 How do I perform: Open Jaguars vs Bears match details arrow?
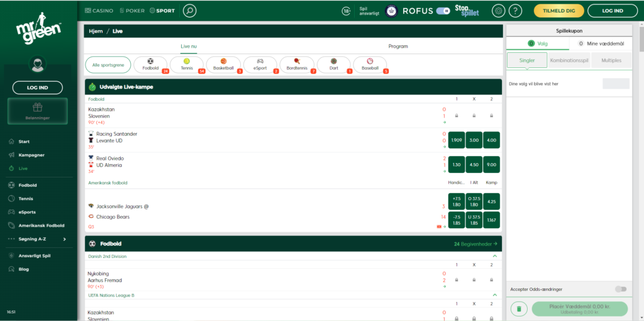coord(445,227)
